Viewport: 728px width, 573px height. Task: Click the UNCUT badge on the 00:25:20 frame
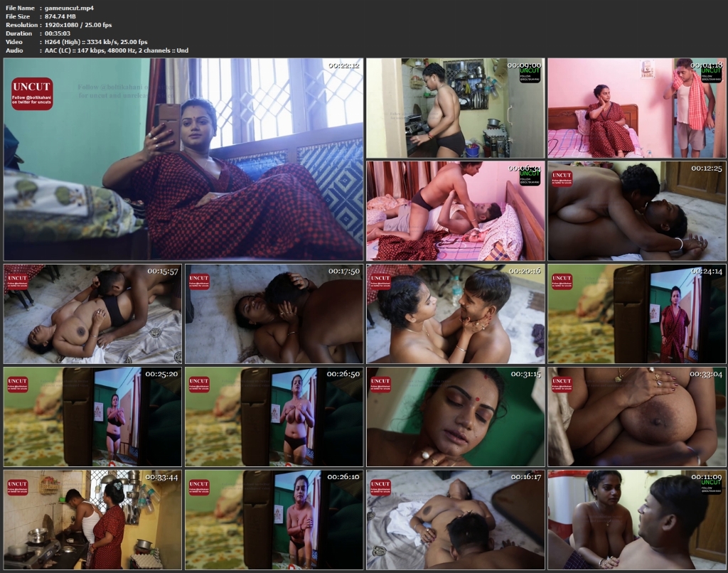point(18,384)
